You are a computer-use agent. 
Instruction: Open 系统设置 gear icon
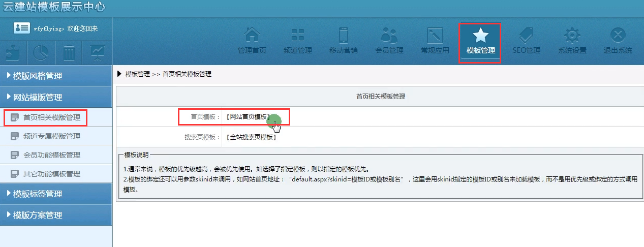[572, 35]
